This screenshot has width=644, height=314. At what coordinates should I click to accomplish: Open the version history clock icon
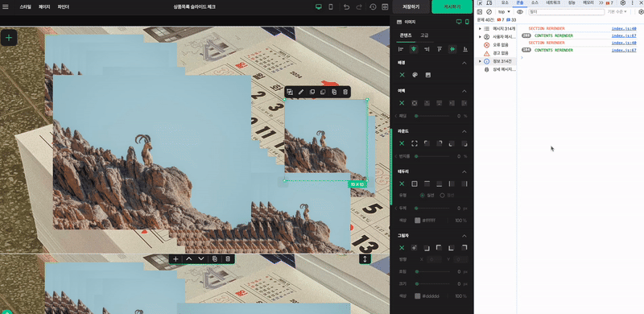[x=373, y=7]
